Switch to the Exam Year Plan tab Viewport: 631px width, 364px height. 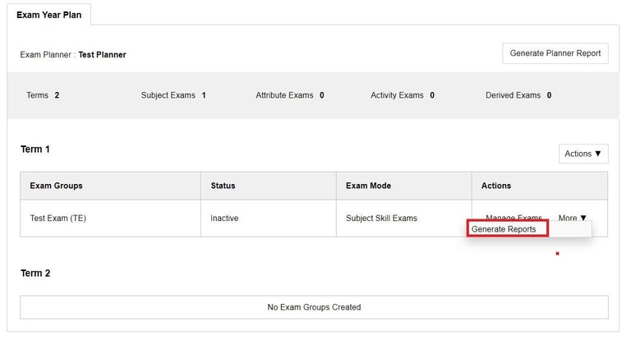(48, 15)
